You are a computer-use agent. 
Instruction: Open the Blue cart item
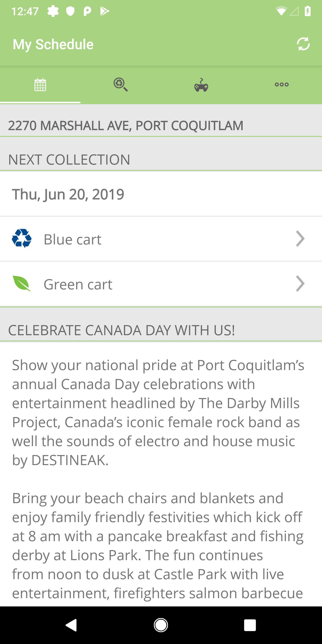click(x=72, y=239)
